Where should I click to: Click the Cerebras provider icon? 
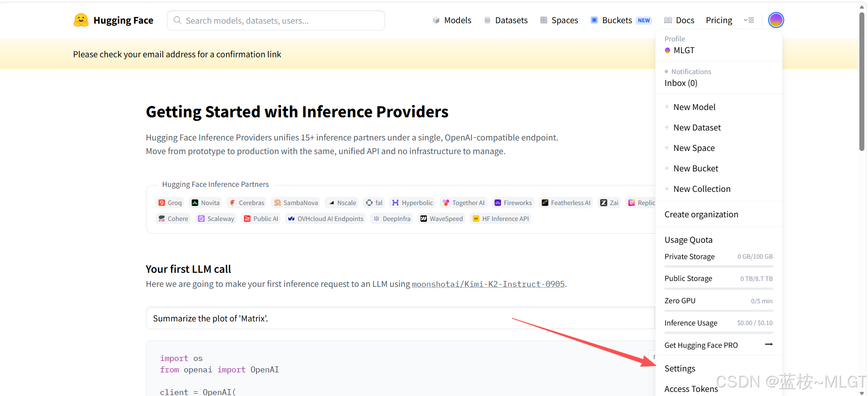(232, 203)
